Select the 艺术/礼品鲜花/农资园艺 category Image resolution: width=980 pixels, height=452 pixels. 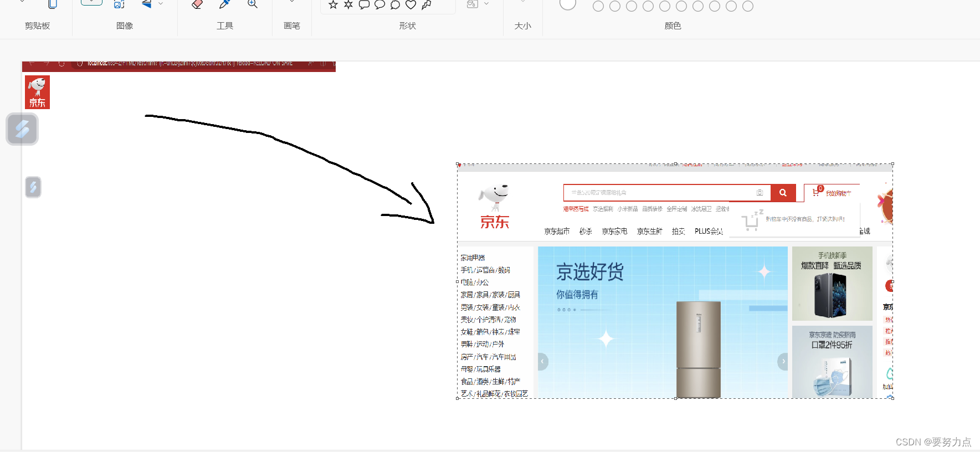[x=494, y=394]
